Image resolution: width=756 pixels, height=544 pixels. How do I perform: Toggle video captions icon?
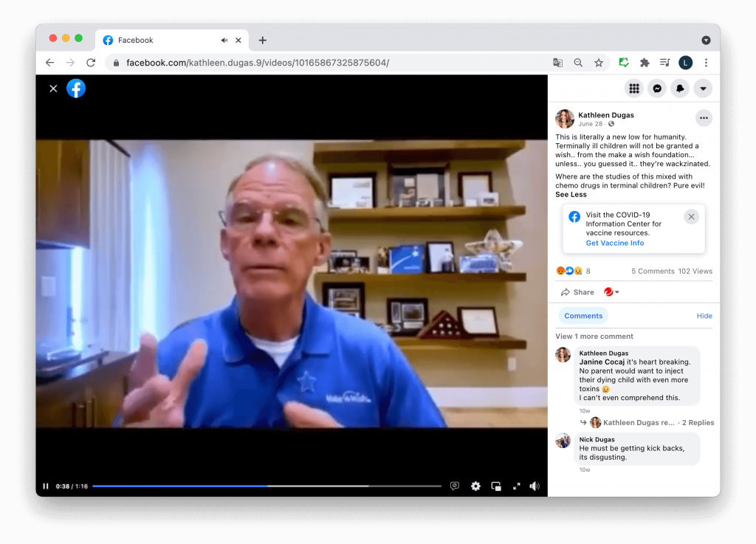pos(455,486)
